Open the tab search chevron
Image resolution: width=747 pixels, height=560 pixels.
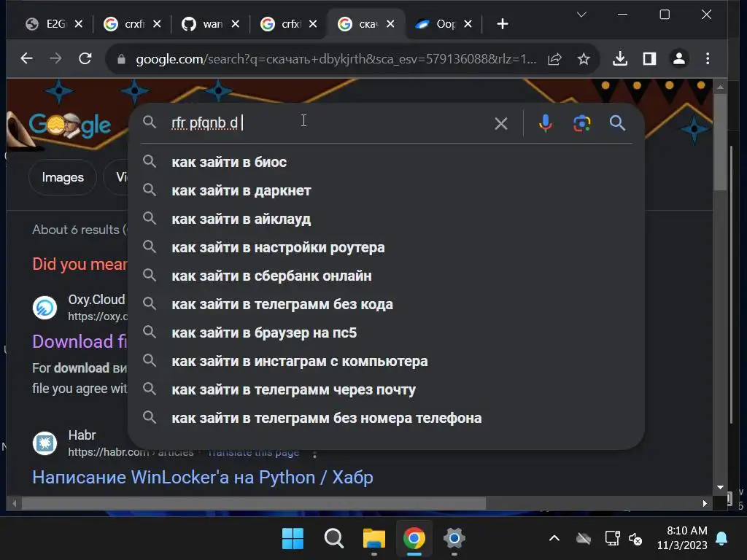pyautogui.click(x=581, y=15)
